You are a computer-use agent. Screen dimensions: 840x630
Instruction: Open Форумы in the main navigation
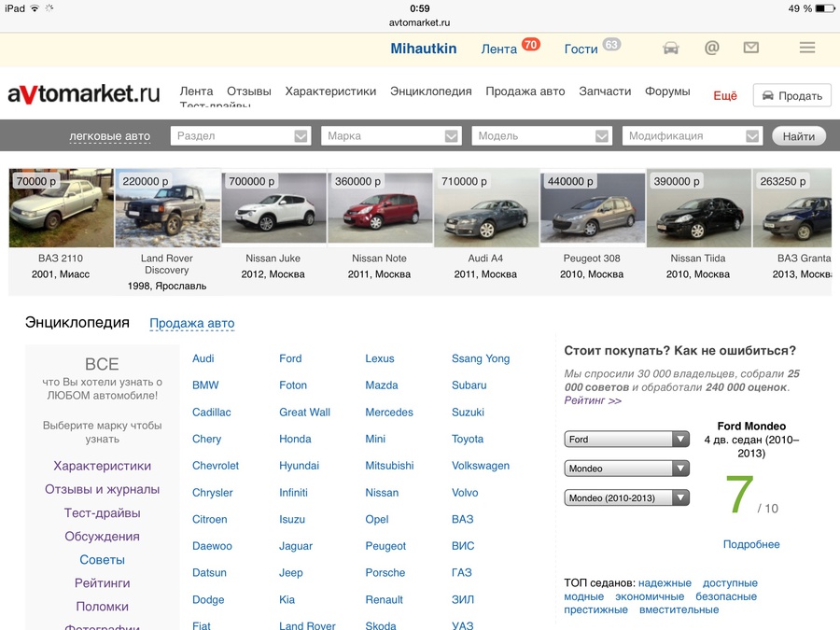tap(667, 91)
